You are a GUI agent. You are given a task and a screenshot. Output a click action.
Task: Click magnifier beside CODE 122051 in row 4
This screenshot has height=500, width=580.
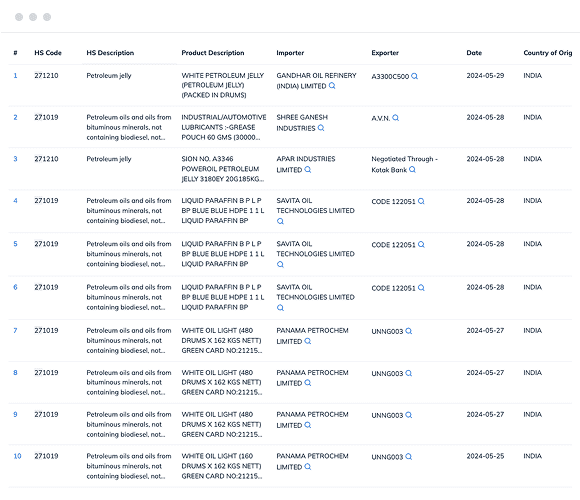click(421, 201)
